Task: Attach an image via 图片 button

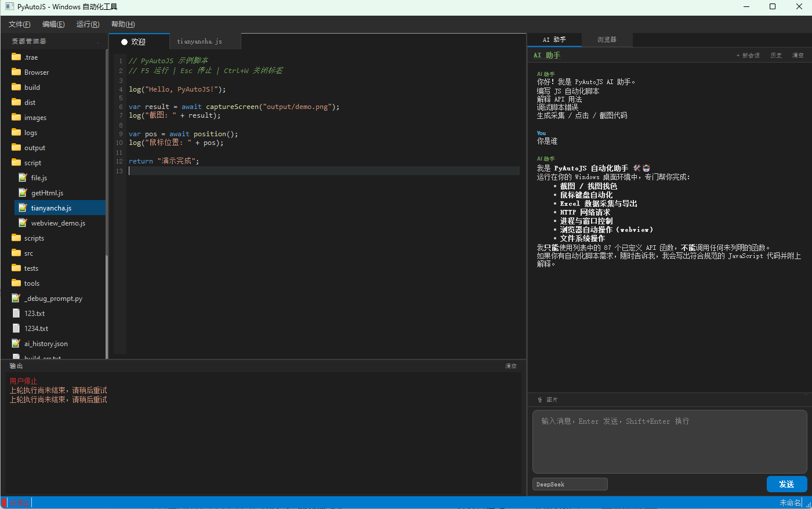Action: [548, 400]
